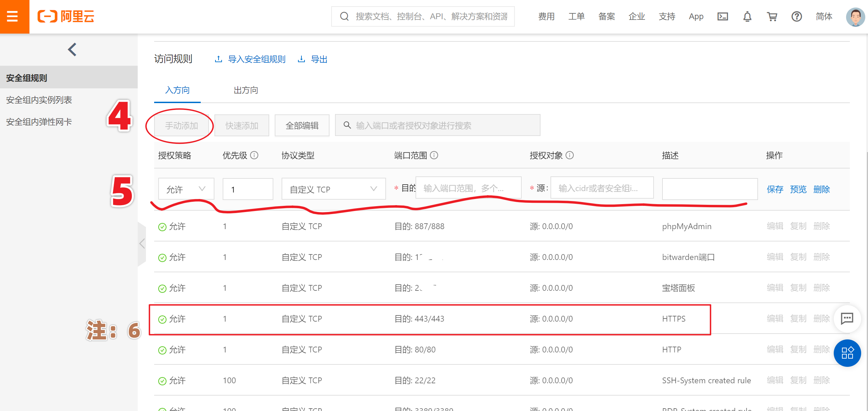868x411 pixels.
Task: Open the 自定义 TCP protocol dropdown
Action: point(333,189)
